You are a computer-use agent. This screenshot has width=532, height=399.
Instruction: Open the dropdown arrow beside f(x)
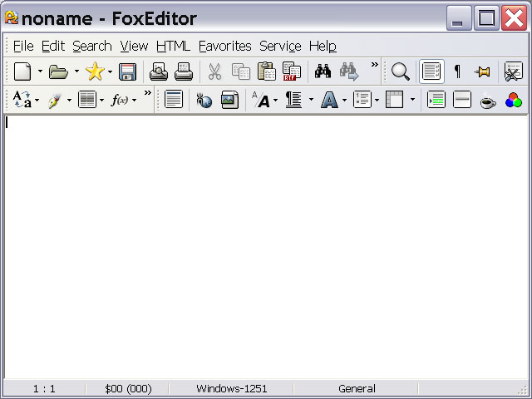tap(135, 100)
